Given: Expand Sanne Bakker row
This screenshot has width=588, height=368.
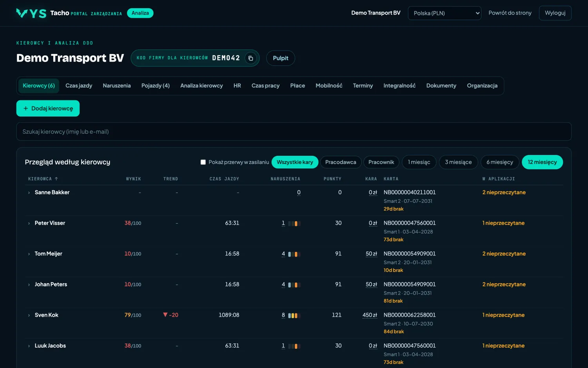Looking at the screenshot, I should coord(29,193).
